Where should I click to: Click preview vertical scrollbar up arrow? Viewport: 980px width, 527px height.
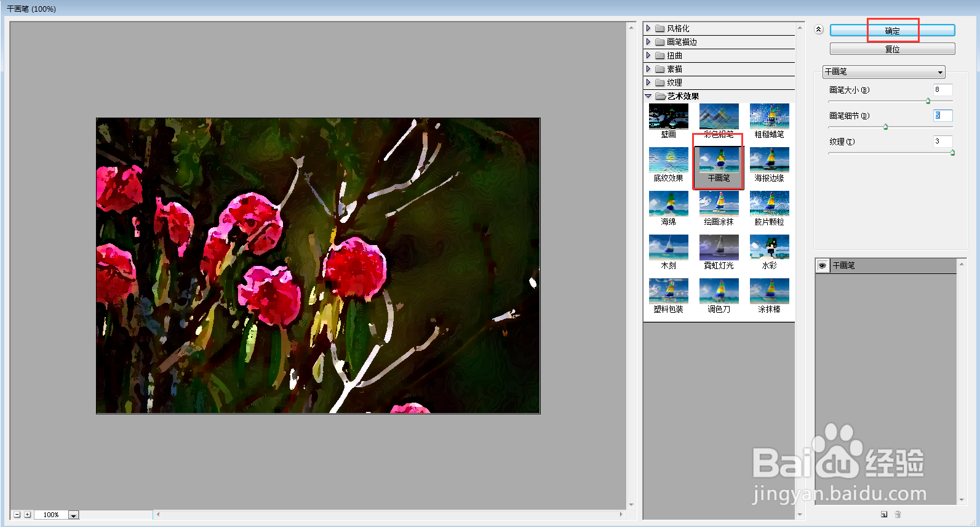tap(631, 28)
